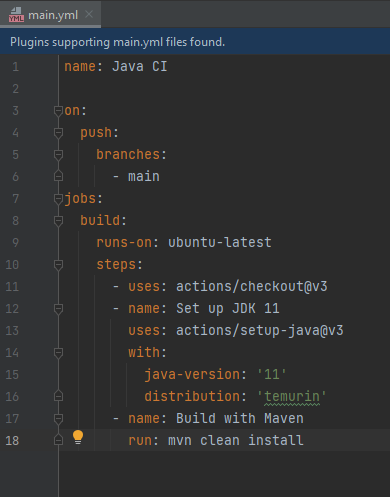The height and width of the screenshot is (497, 390).
Task: Click 'actions/setup-java@v3' text
Action: (x=260, y=330)
